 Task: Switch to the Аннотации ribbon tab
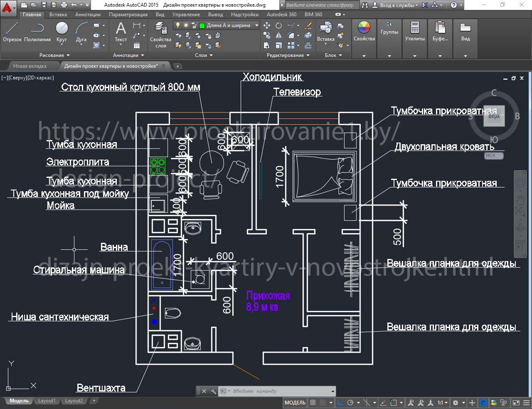click(88, 15)
